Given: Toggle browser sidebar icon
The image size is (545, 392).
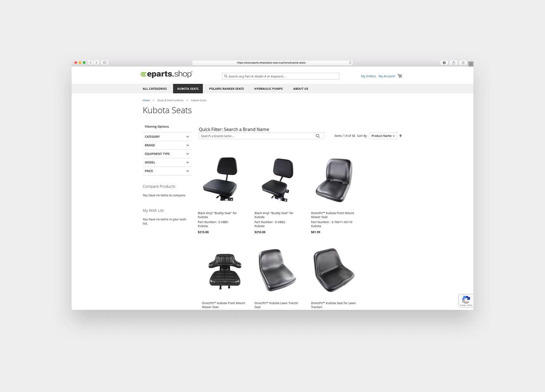Looking at the screenshot, I should click(105, 63).
